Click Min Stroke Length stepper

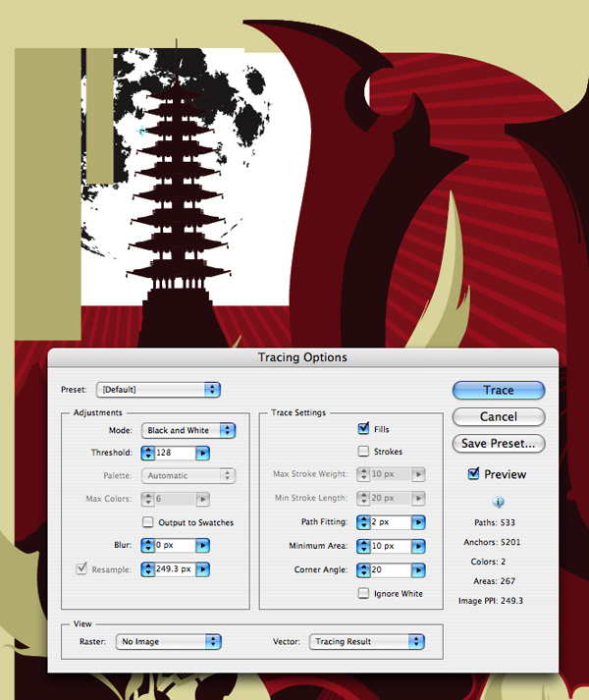tap(363, 498)
